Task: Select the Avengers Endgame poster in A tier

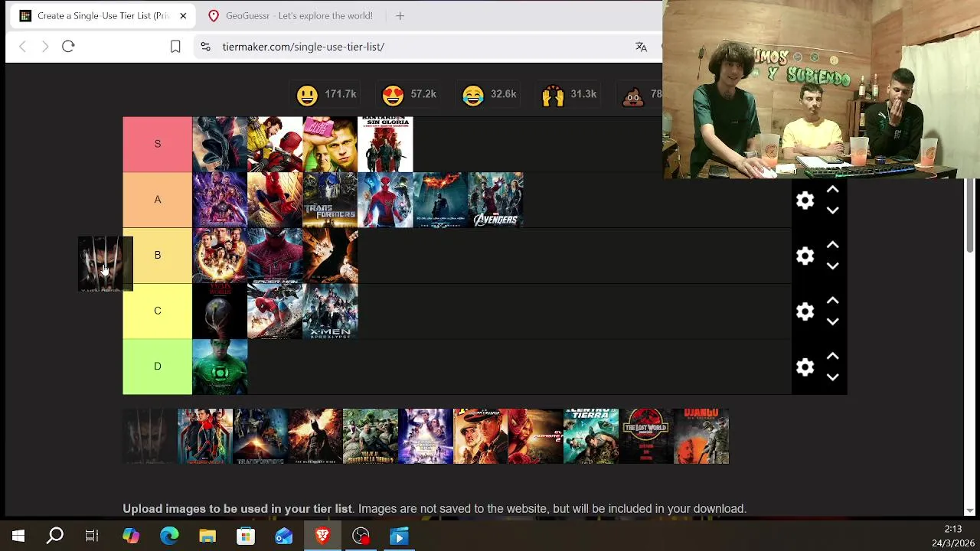Action: (220, 201)
